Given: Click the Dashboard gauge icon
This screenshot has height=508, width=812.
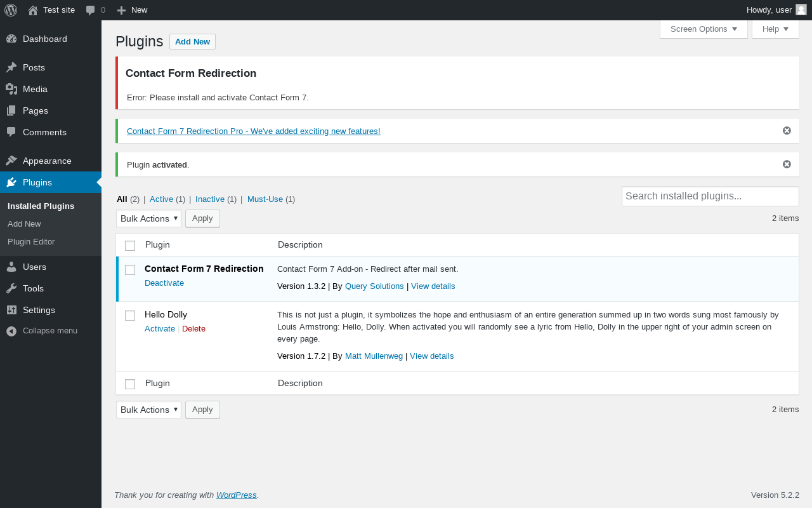Looking at the screenshot, I should 11,39.
